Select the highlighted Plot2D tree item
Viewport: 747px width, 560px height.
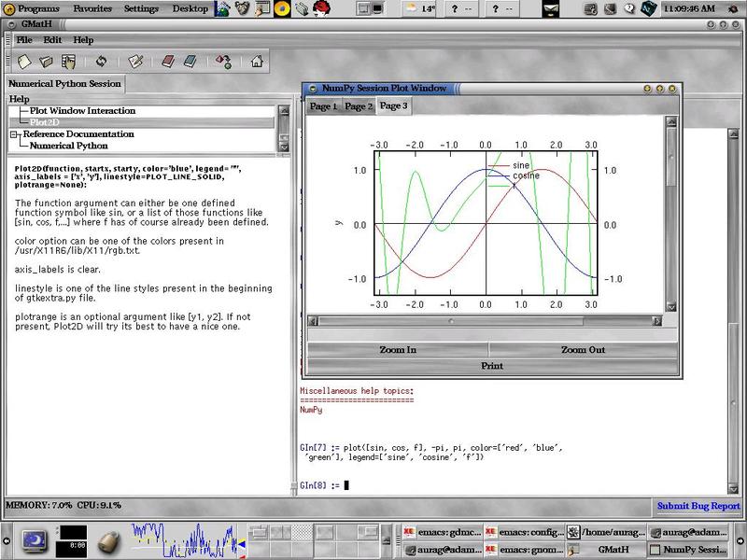tap(142, 122)
